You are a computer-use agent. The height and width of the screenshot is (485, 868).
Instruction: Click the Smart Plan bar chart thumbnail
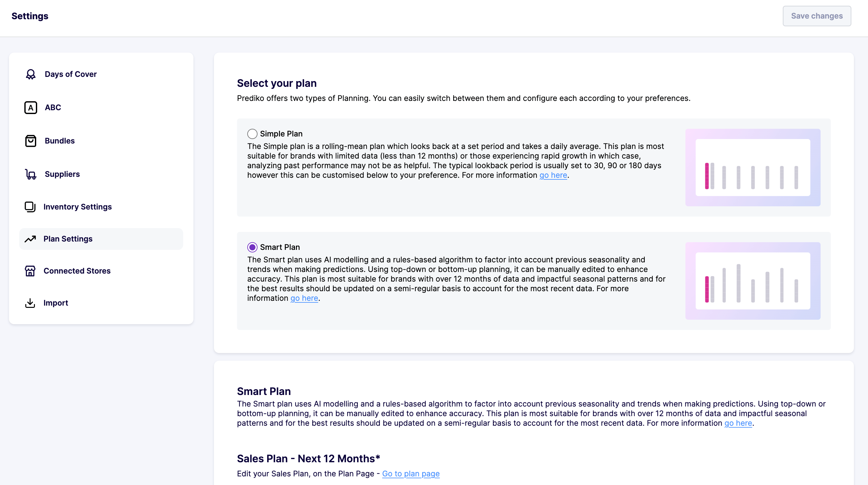pos(752,281)
